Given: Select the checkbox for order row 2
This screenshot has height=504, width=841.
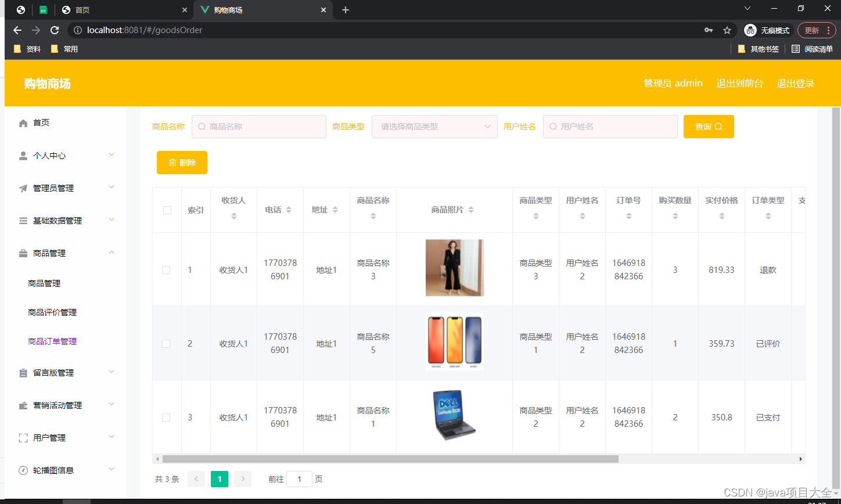Looking at the screenshot, I should click(x=166, y=344).
